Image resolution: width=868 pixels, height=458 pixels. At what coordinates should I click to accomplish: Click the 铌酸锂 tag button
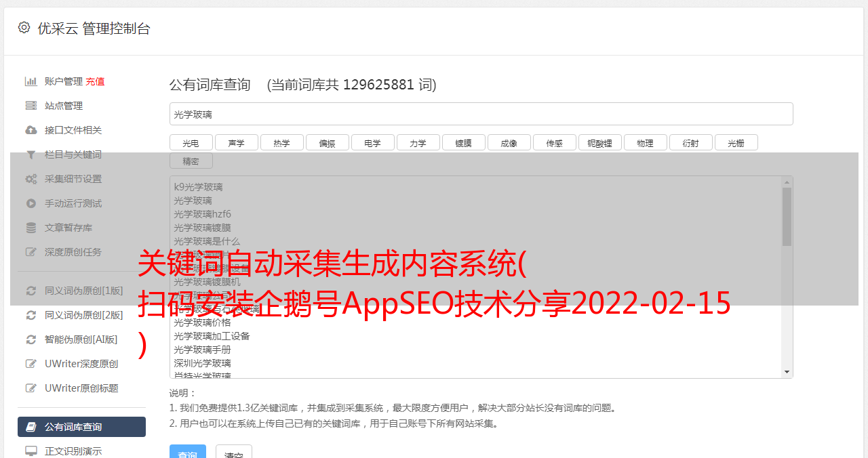coord(599,142)
